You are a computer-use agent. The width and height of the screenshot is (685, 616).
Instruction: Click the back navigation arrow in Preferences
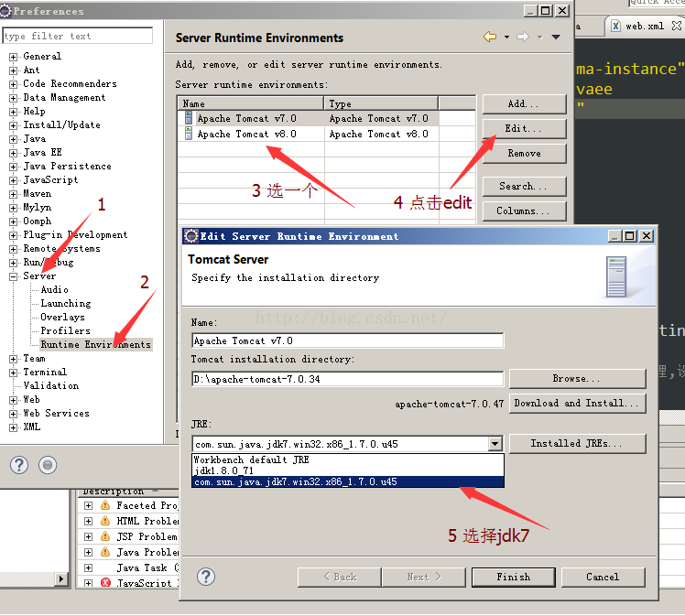(490, 38)
